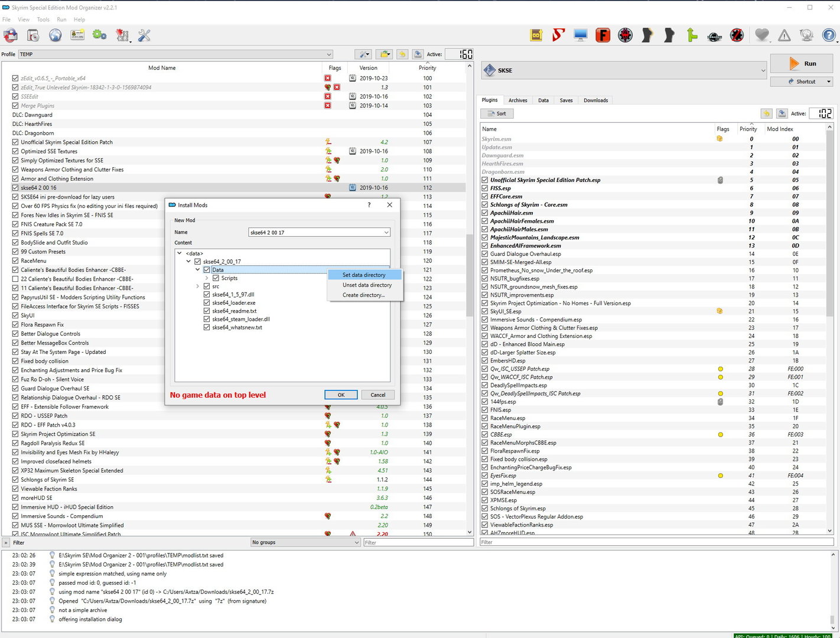Click the Priority column header in mod list
Screen dimensions: 840x638
tap(428, 68)
